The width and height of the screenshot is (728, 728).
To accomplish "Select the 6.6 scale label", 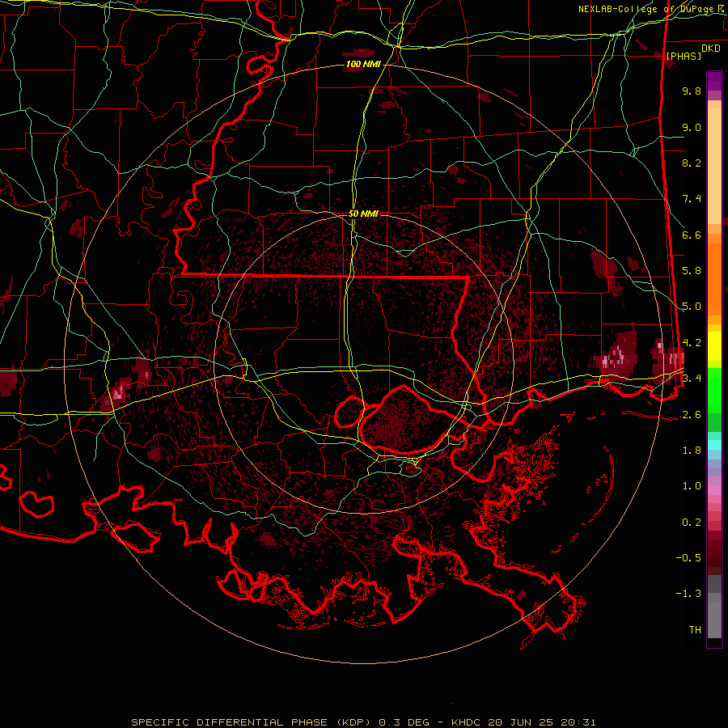I will point(692,235).
